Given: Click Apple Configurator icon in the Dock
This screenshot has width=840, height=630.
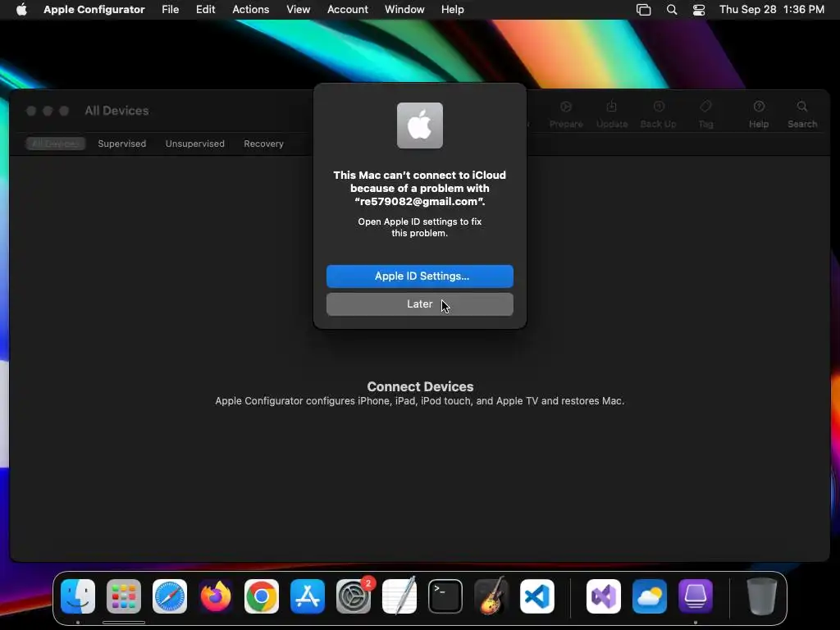Looking at the screenshot, I should 696,596.
